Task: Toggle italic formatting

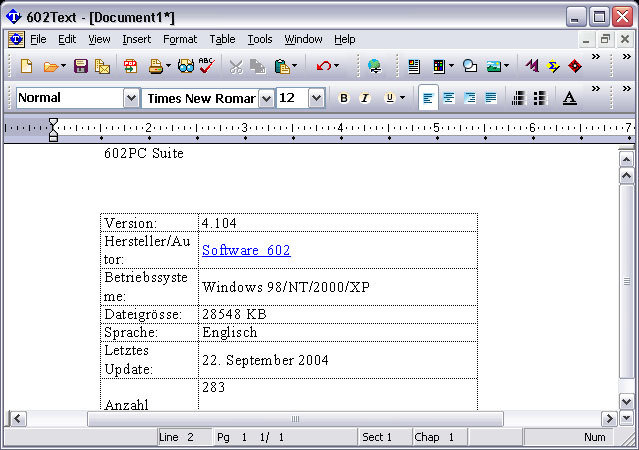Action: coord(365,98)
